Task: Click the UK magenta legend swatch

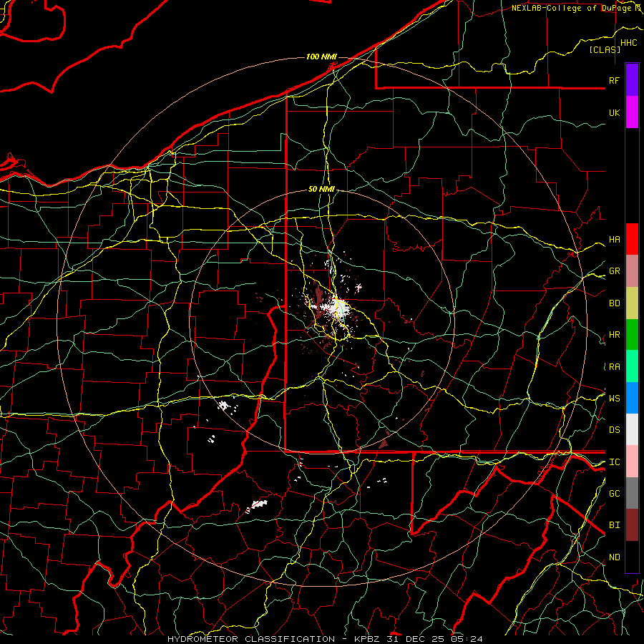Action: click(x=632, y=112)
